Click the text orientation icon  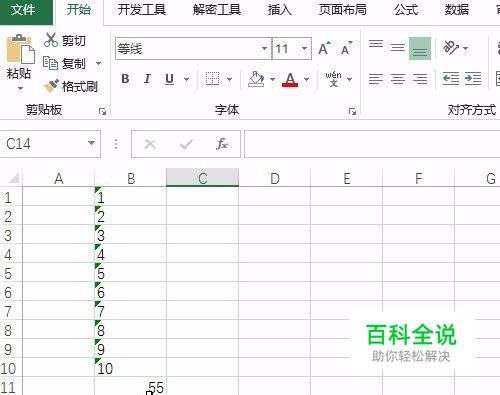(x=450, y=48)
